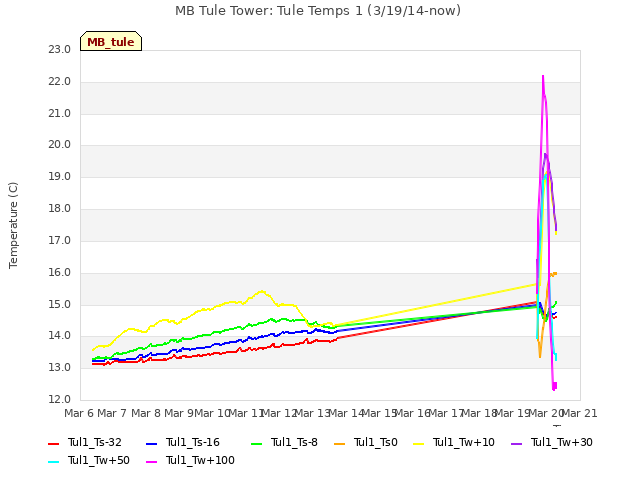The image size is (640, 480).
Task: Click the 20.0 y-axis tick label
Action: (x=60, y=145)
